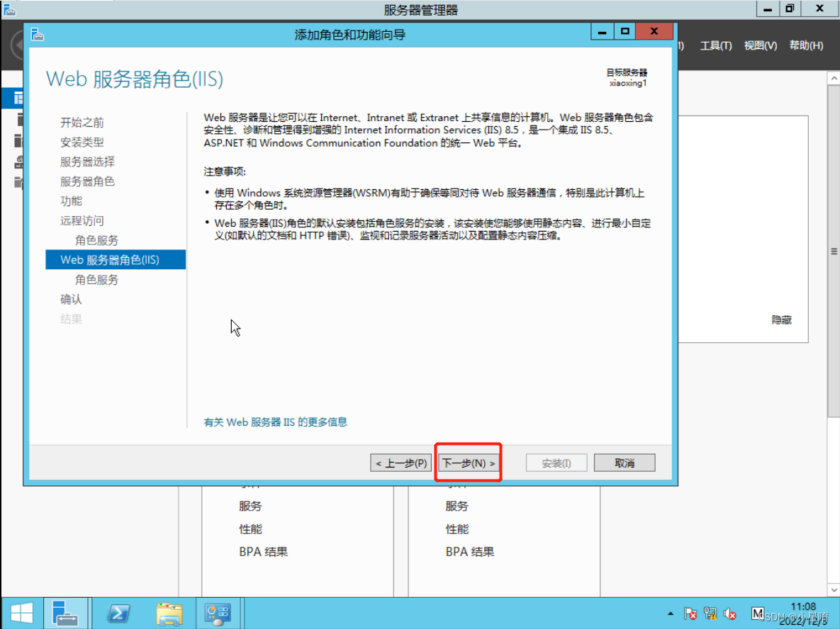Close the 添加角色和功能向导 window

pyautogui.click(x=654, y=32)
